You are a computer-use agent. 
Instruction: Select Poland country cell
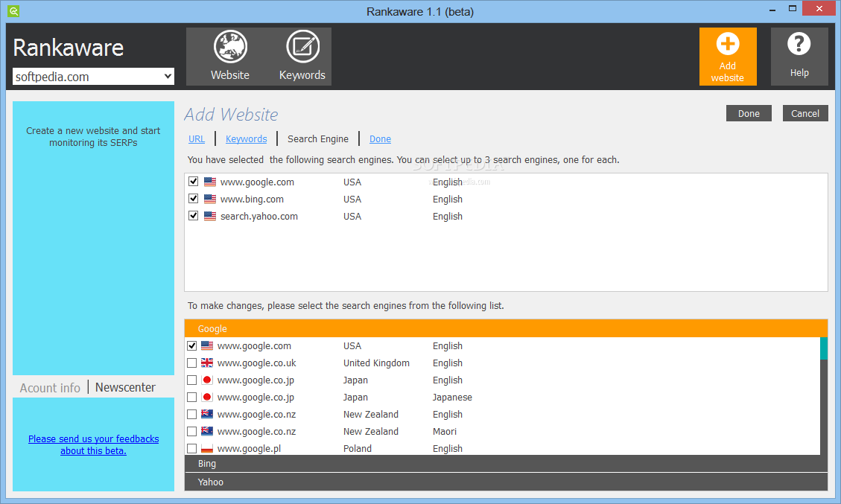tap(358, 448)
